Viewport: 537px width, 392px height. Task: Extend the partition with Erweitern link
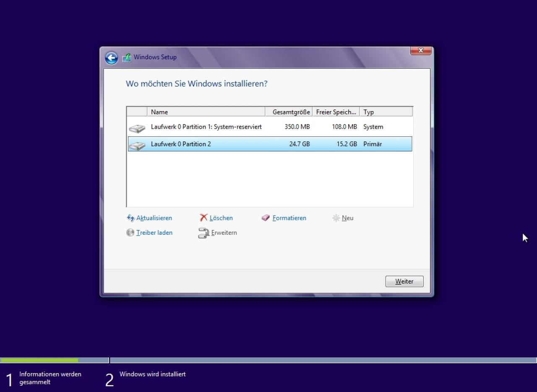tap(224, 233)
